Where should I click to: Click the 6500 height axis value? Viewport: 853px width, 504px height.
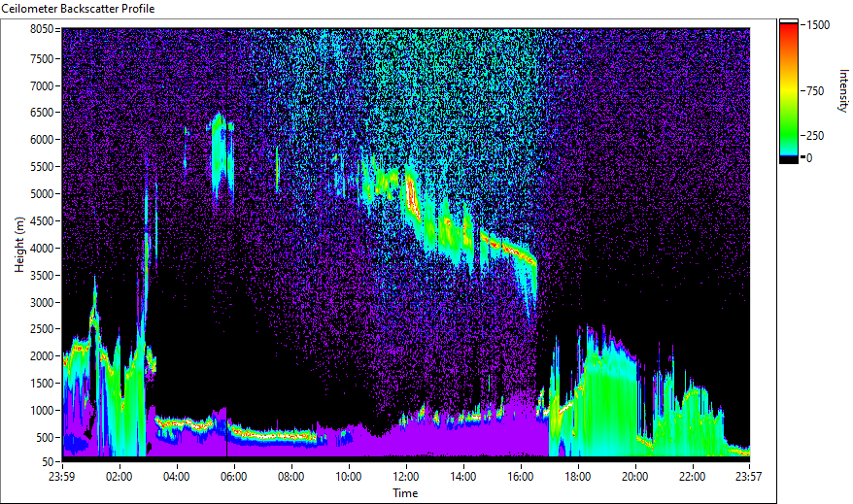point(42,113)
